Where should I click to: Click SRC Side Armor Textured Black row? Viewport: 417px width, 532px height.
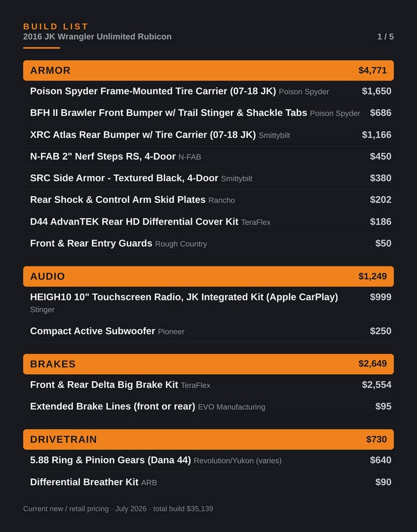click(208, 178)
